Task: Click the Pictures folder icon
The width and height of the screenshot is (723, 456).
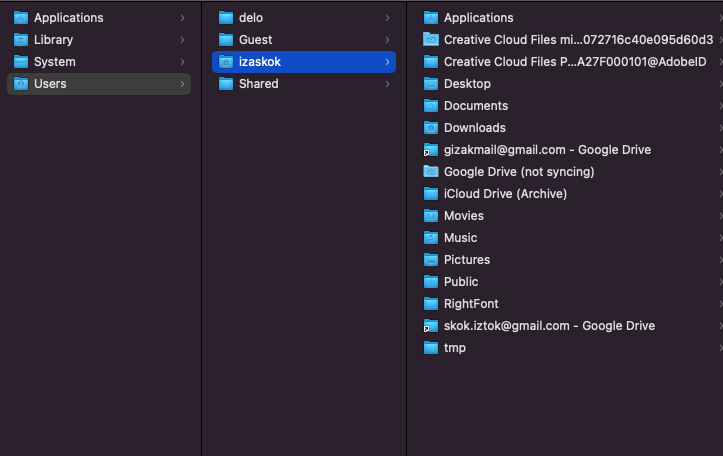Action: (431, 260)
